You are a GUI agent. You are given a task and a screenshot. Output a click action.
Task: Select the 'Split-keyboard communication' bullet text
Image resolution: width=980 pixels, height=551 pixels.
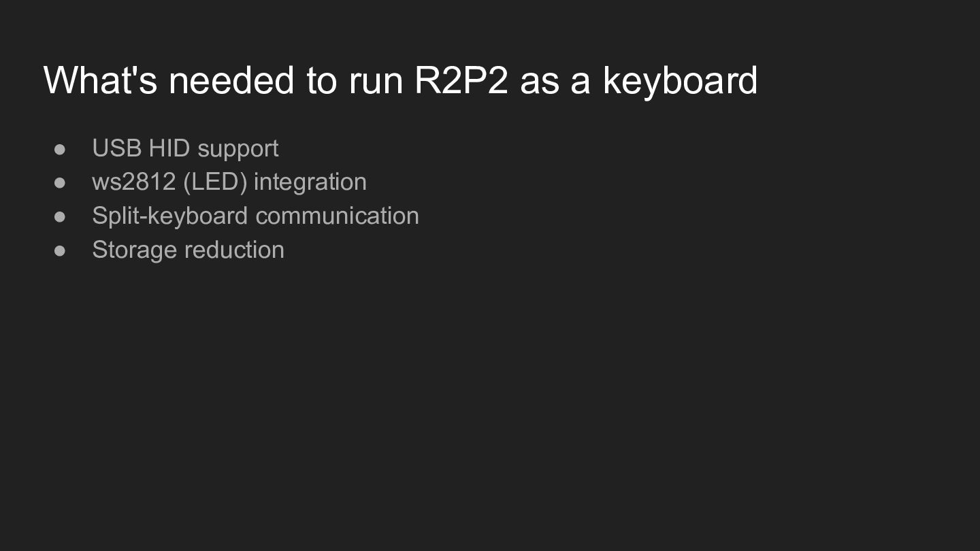pos(255,216)
